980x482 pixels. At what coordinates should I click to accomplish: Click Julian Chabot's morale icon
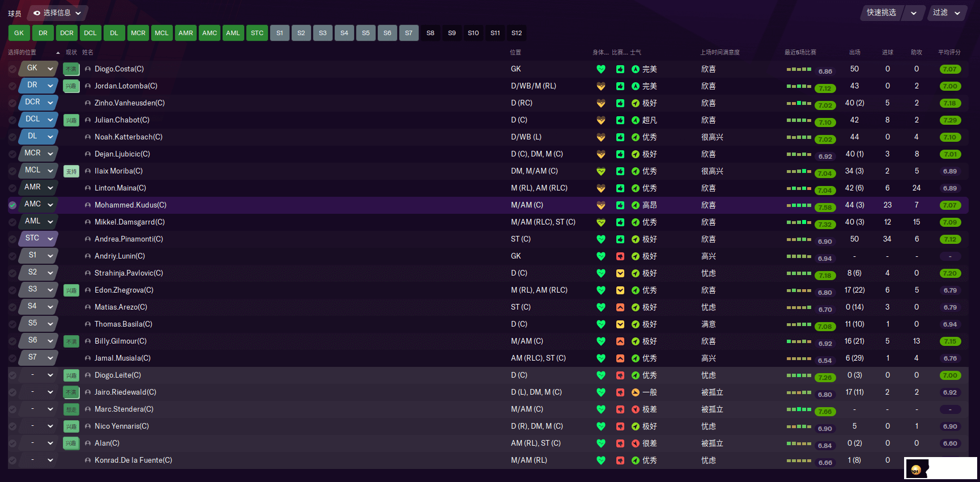(636, 120)
